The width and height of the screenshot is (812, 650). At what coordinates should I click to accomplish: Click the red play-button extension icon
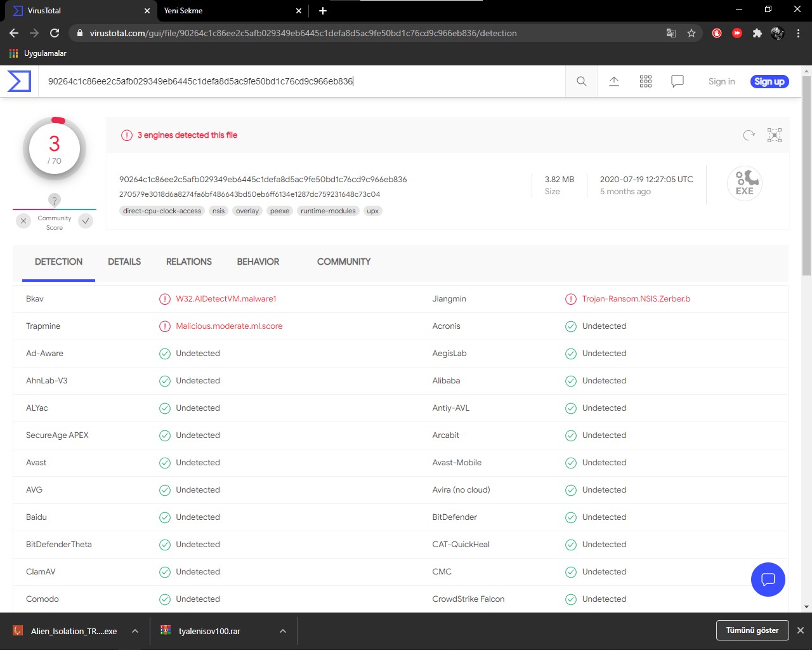(737, 33)
